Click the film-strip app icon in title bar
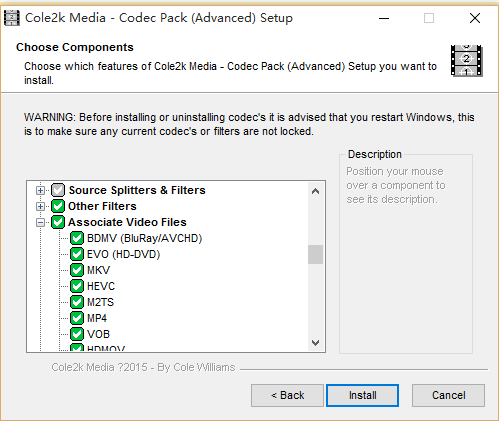This screenshot has width=499, height=421. pyautogui.click(x=11, y=18)
